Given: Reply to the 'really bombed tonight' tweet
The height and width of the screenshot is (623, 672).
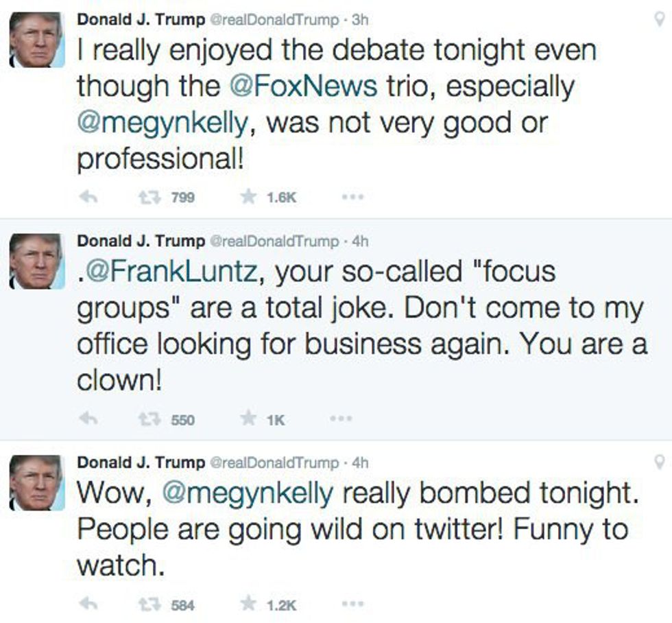Looking at the screenshot, I should 87,604.
